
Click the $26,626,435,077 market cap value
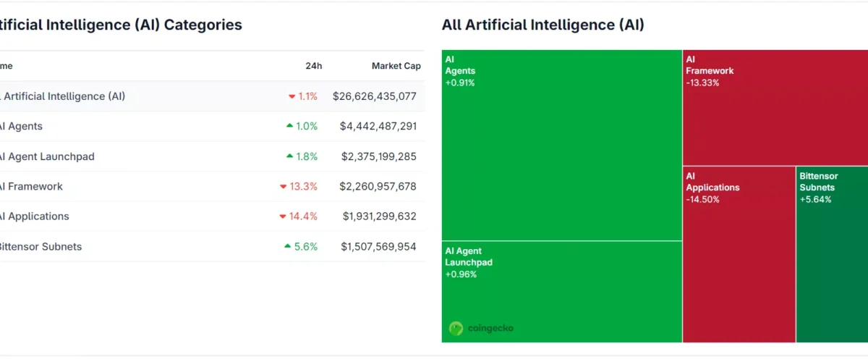[x=375, y=96]
